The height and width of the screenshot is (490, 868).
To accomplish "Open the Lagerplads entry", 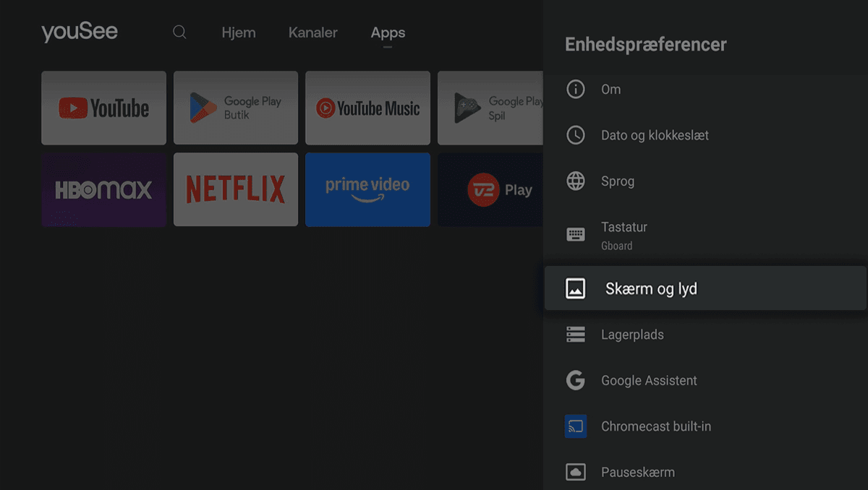I will pyautogui.click(x=705, y=335).
